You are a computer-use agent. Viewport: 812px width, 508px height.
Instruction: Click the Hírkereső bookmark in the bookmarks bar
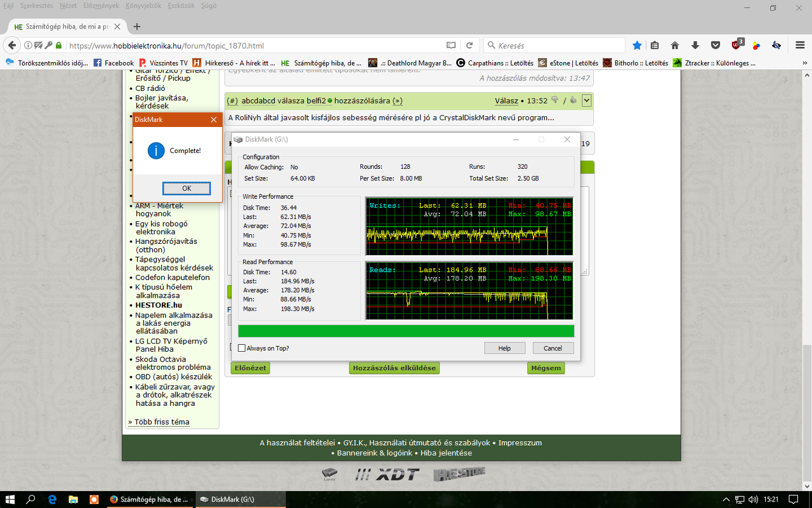(x=233, y=63)
